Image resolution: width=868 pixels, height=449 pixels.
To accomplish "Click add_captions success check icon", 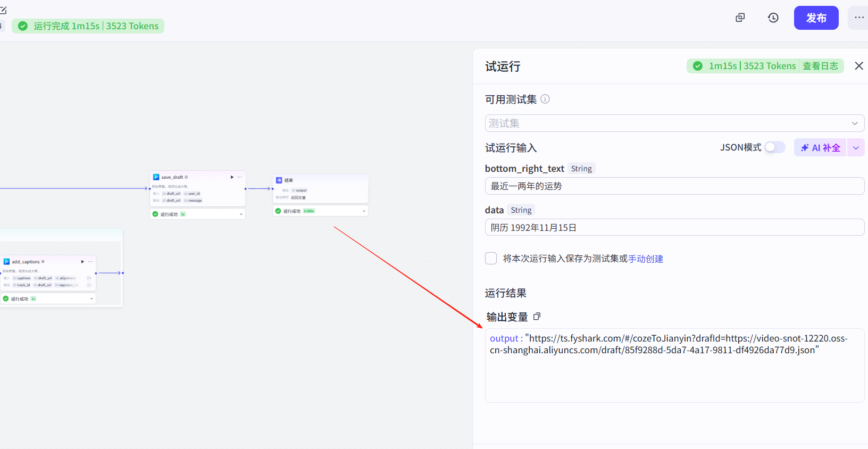I will pos(6,299).
